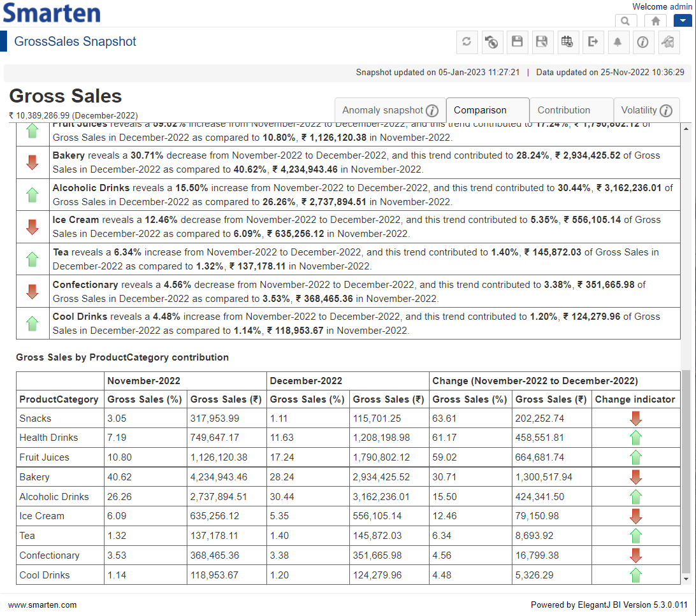
Task: Click the GrossSales Snapshot title
Action: point(75,41)
